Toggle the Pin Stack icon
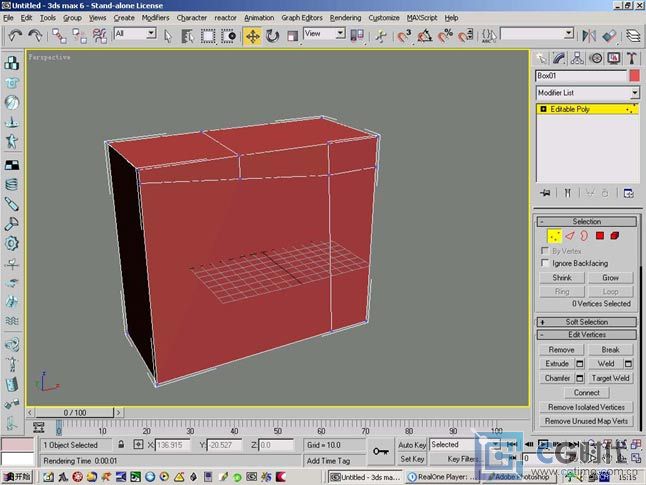This screenshot has width=646, height=485. 546,193
